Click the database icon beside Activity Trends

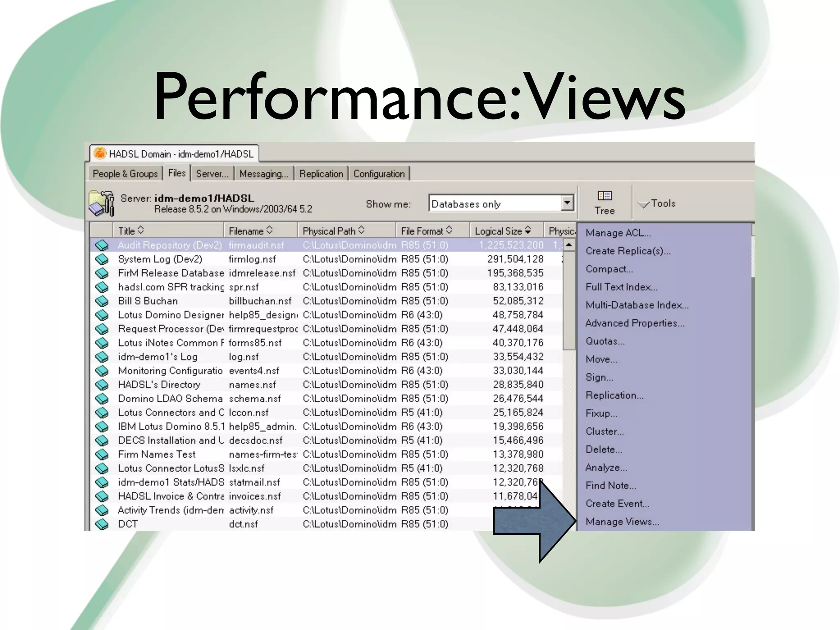(x=102, y=510)
